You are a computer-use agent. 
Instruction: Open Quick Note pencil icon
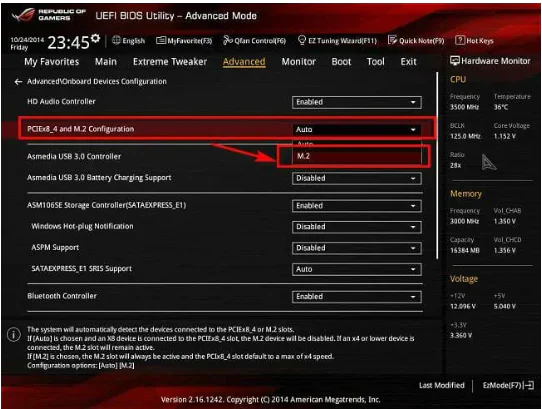[x=392, y=40]
